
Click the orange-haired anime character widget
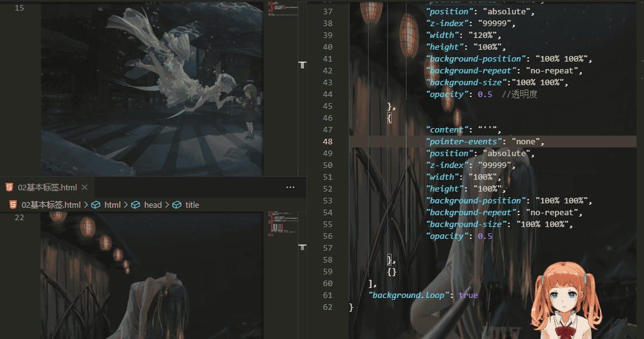567,300
